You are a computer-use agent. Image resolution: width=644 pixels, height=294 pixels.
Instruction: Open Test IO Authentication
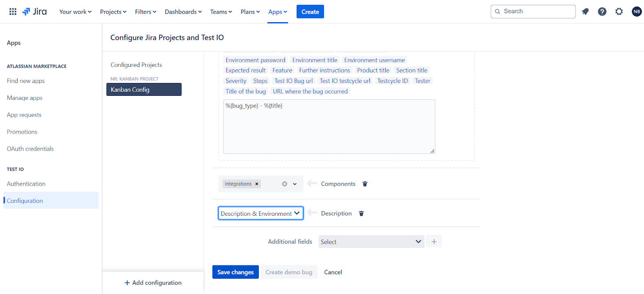point(26,184)
